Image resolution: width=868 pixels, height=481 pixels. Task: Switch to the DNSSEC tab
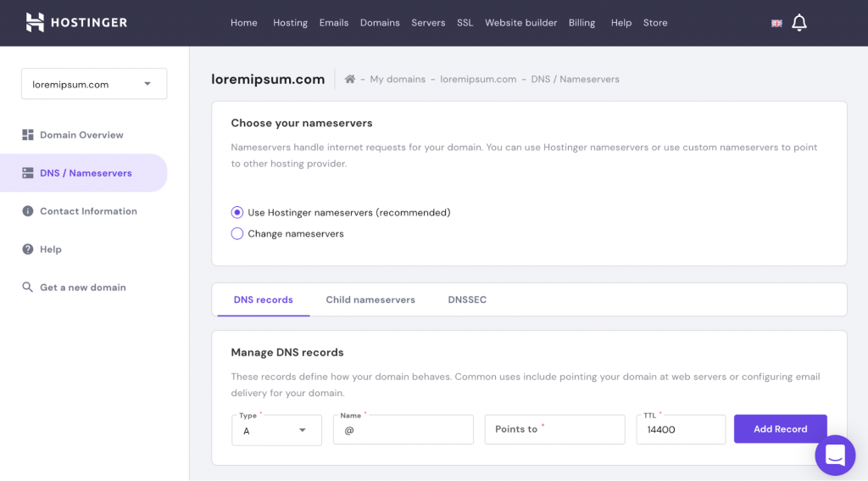(x=467, y=299)
